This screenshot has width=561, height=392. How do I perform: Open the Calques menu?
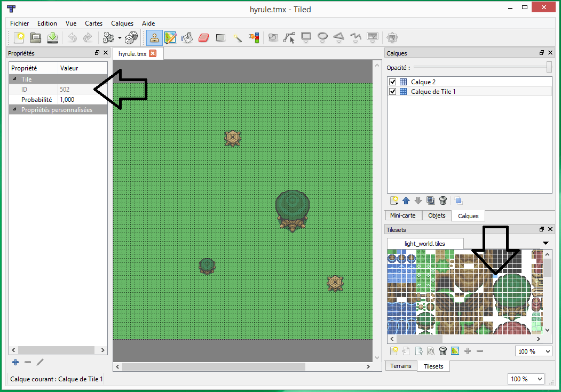(122, 23)
